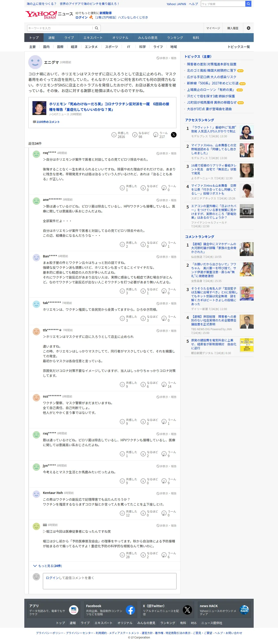
Task: Click Kentaur Itoh username
Action: (x=53, y=493)
